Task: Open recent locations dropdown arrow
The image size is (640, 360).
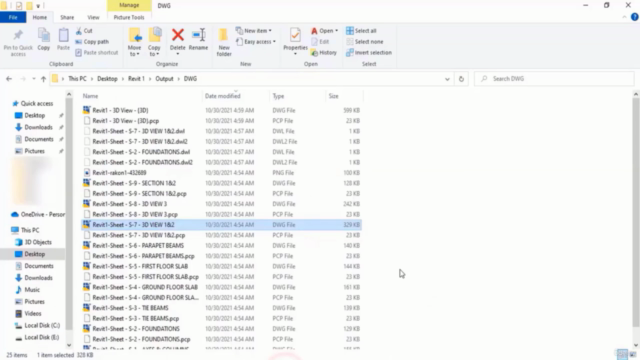Action: pos(33,79)
